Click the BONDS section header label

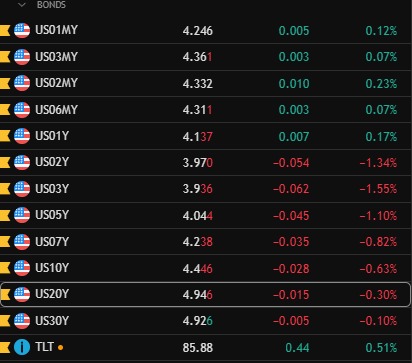(x=51, y=5)
